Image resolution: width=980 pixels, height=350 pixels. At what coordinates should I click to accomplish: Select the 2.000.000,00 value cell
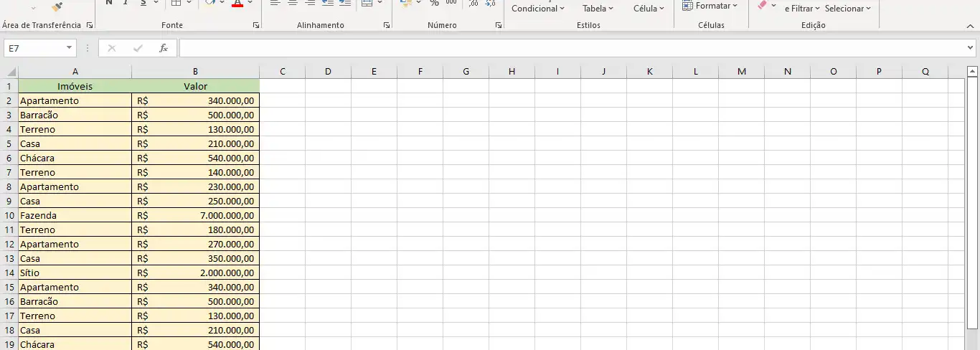(195, 273)
